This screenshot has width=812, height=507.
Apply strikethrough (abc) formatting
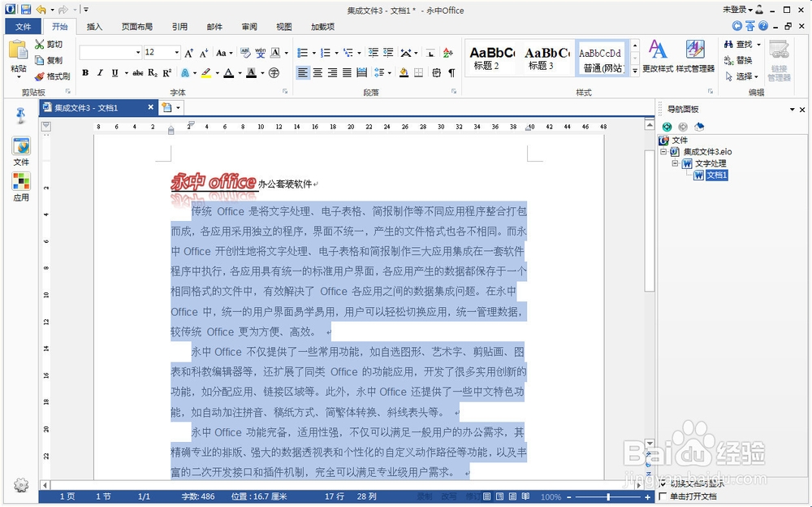138,73
